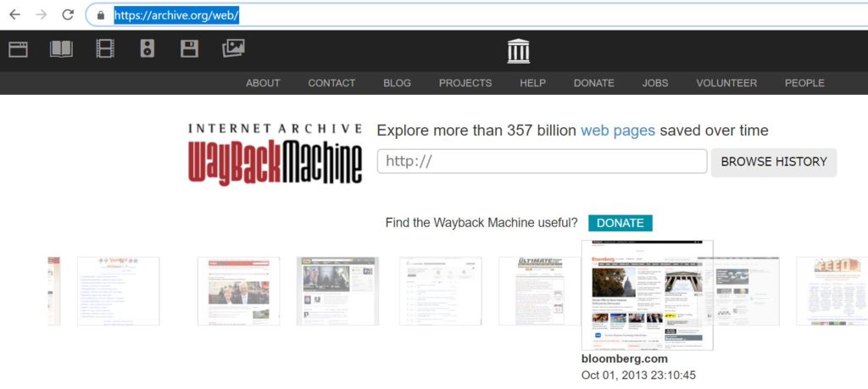Viewport: 868px width, 389px height.
Task: Click the BROWSE HISTORY button
Action: [x=773, y=162]
